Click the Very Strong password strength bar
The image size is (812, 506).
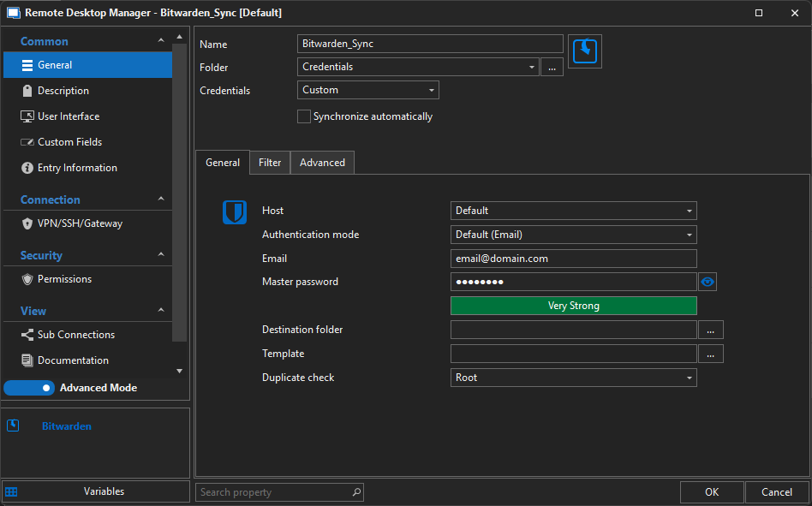573,306
